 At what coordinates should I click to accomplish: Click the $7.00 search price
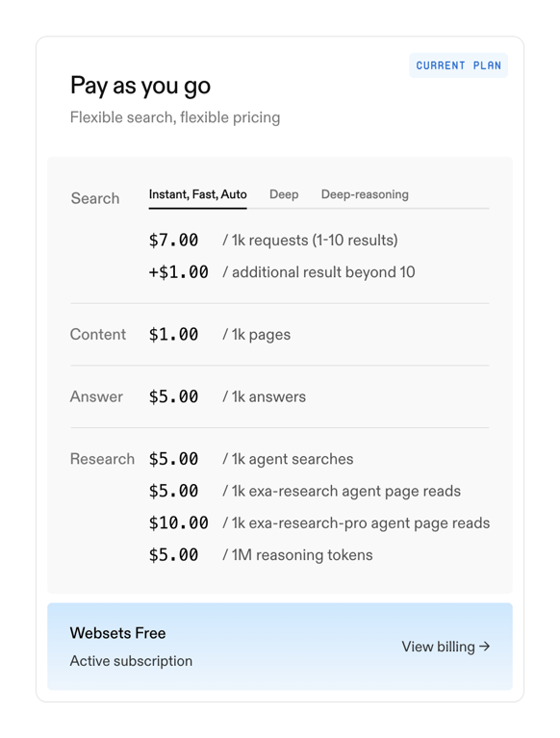point(173,240)
